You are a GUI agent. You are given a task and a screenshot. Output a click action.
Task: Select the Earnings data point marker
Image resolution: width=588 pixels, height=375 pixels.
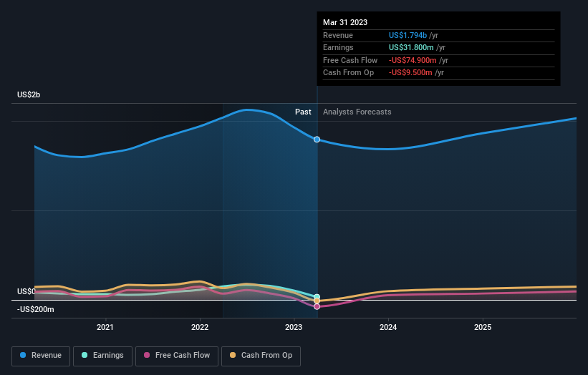click(x=317, y=297)
